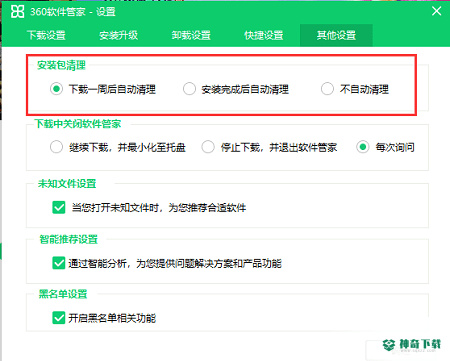The image size is (450, 361).
Task: Click the 黑名单设置 section label
Action: 63,294
